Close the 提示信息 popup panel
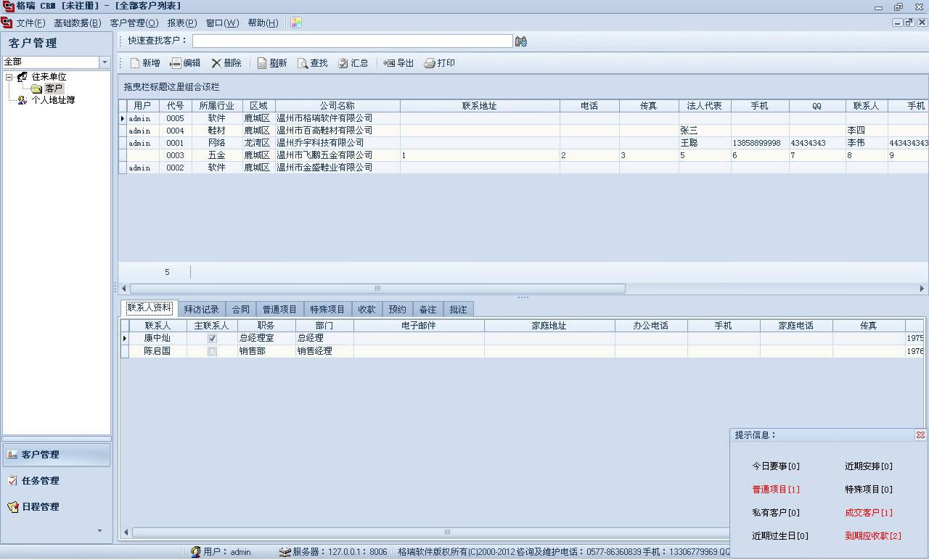Image resolution: width=929 pixels, height=560 pixels. pos(920,435)
